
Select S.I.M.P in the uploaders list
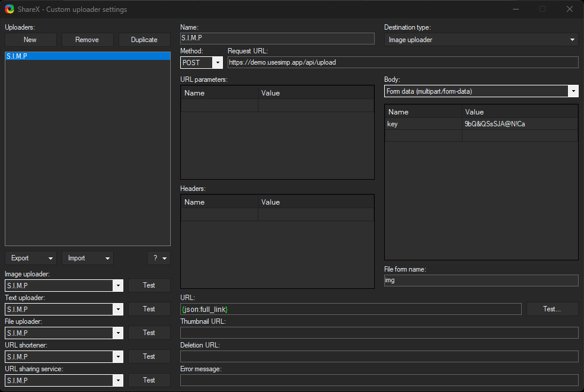click(87, 56)
